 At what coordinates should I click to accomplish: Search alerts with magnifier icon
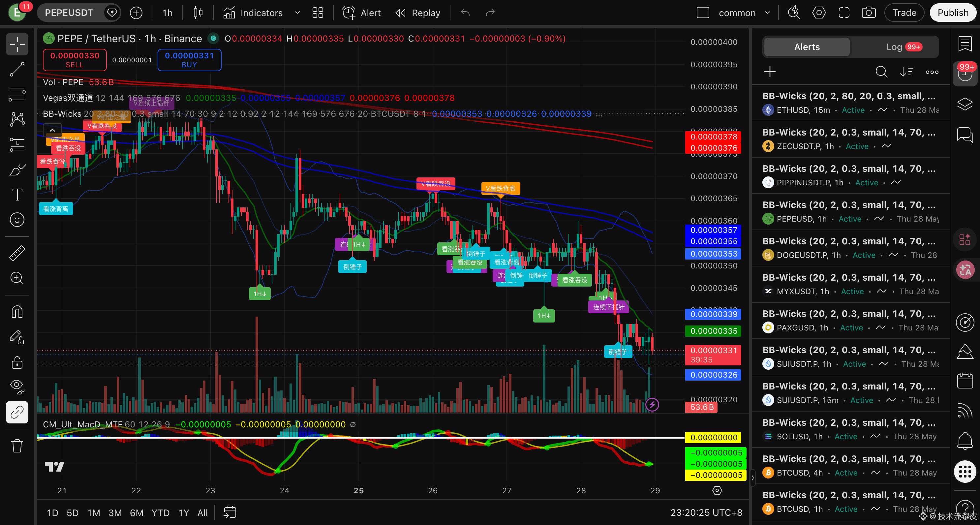[x=881, y=72]
